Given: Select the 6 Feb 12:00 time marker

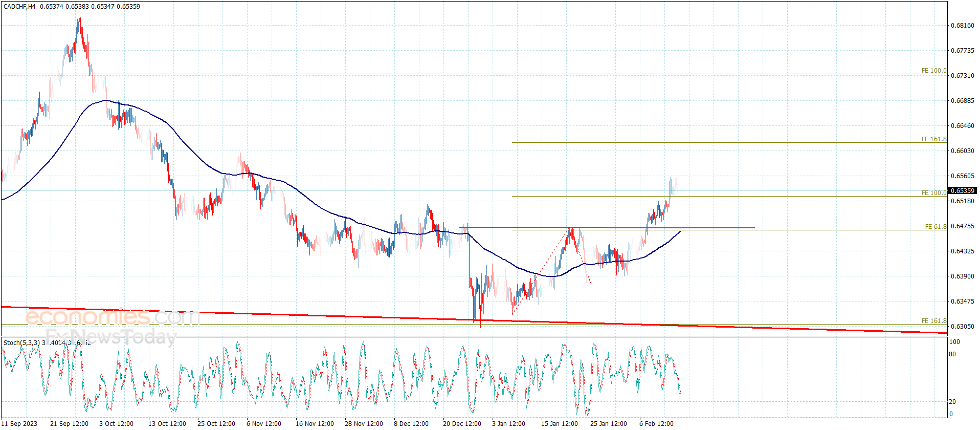Looking at the screenshot, I should pos(656,423).
